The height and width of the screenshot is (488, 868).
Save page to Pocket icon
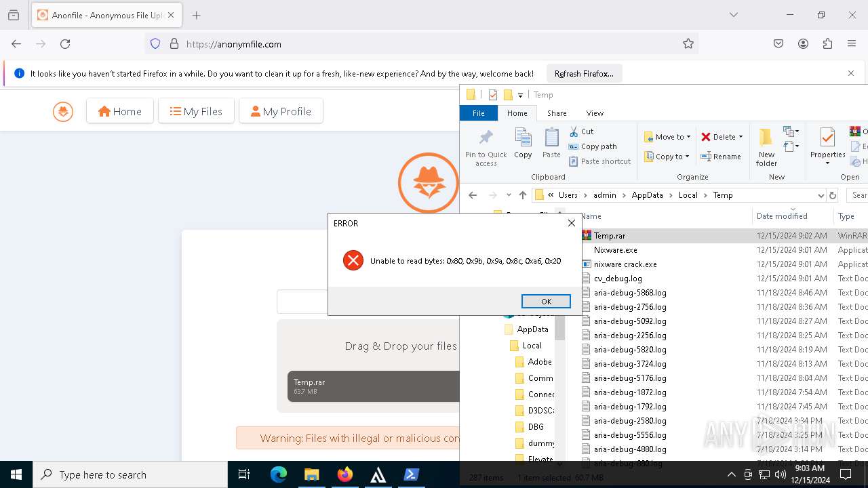point(778,44)
